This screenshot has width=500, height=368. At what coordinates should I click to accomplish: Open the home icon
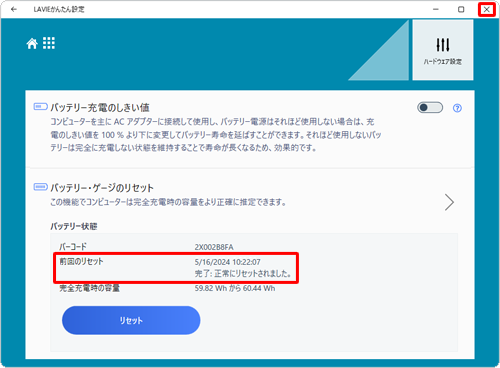coord(32,43)
